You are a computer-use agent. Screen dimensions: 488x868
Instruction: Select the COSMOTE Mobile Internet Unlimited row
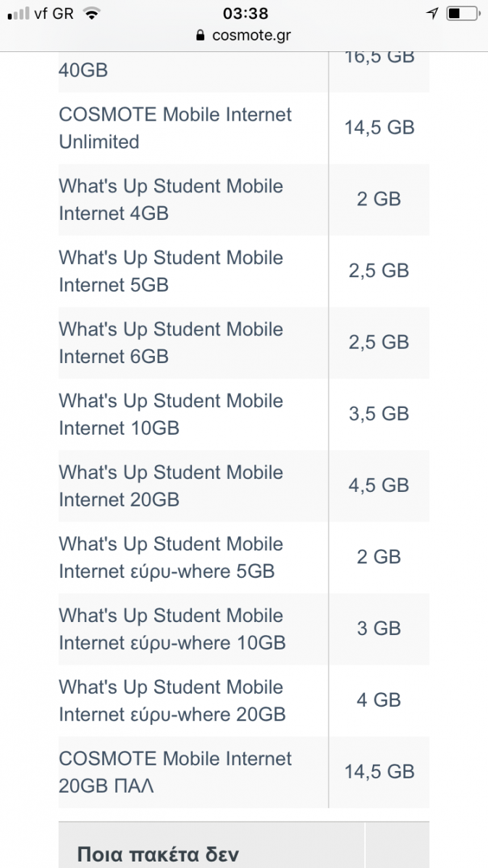[x=175, y=128]
